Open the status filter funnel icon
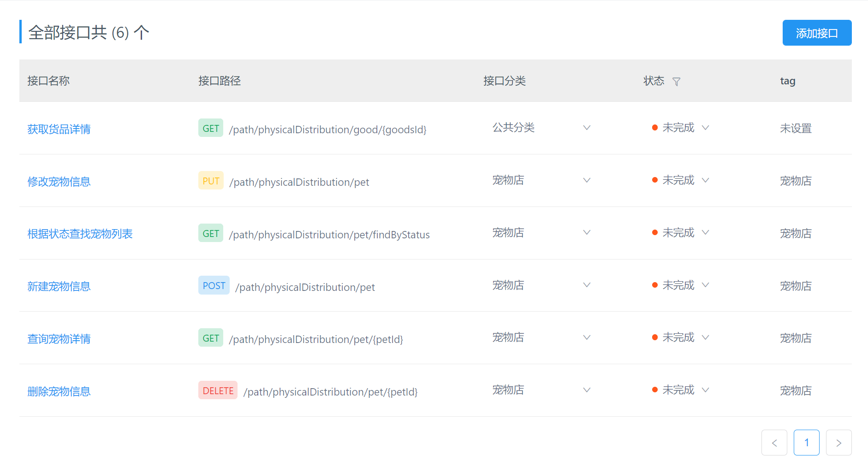 (677, 81)
